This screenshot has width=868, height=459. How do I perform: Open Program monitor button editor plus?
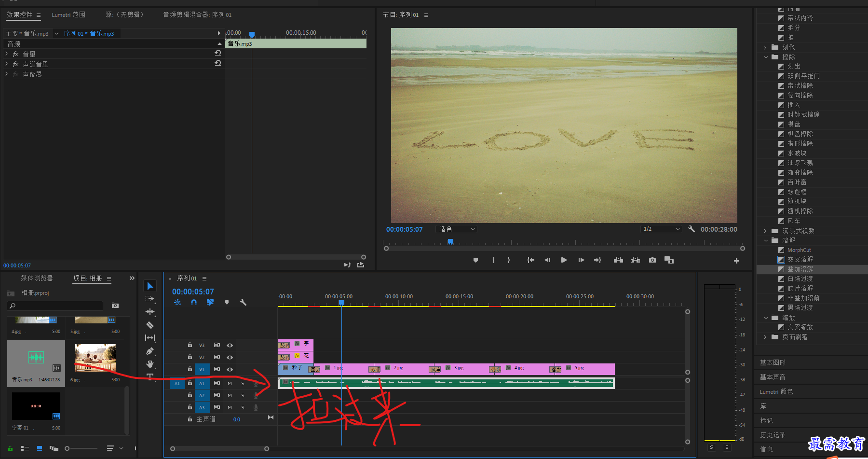(x=736, y=261)
